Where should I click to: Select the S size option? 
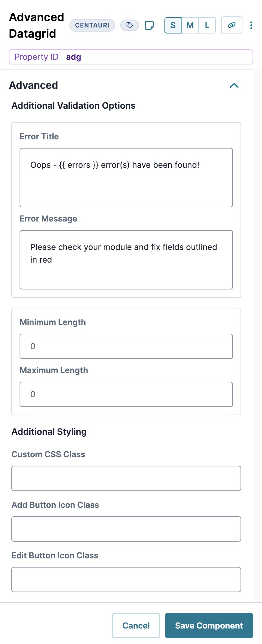[x=173, y=25]
